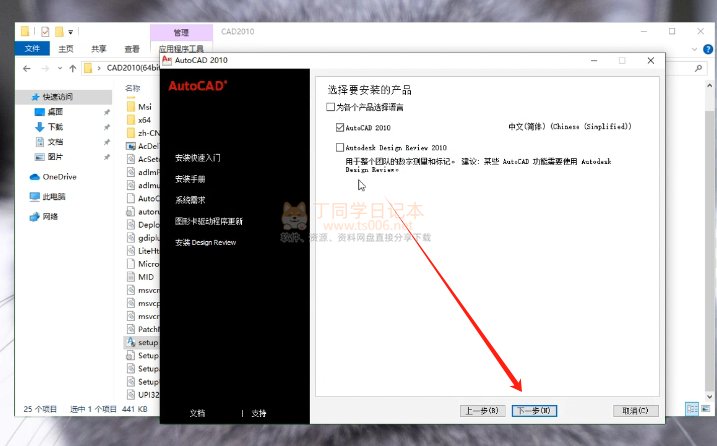
Task: Open 支持 support link at installer bottom
Action: click(x=259, y=413)
